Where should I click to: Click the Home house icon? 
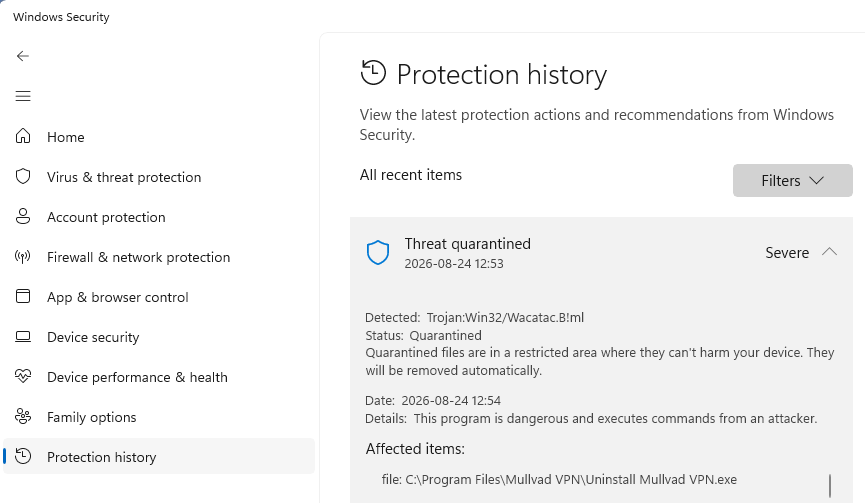tap(23, 136)
